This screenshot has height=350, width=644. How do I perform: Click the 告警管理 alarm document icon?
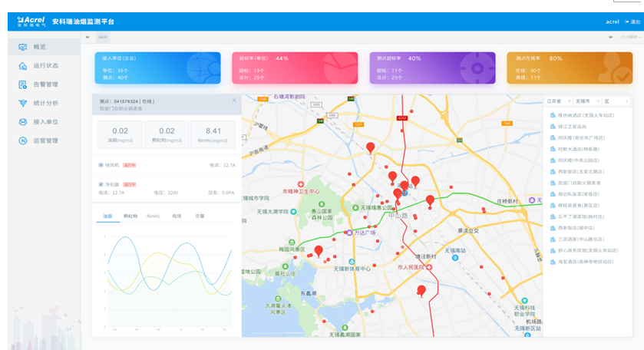22,84
